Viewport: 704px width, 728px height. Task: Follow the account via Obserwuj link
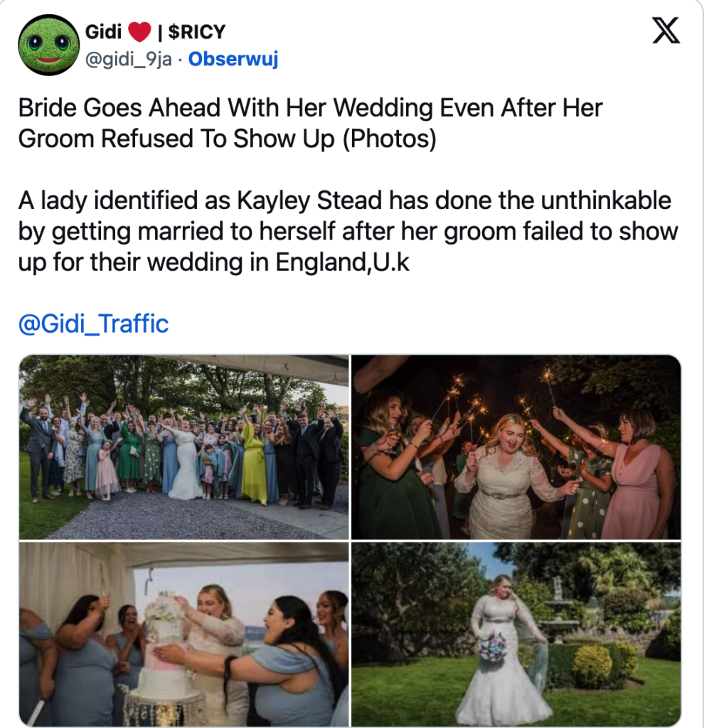[233, 59]
